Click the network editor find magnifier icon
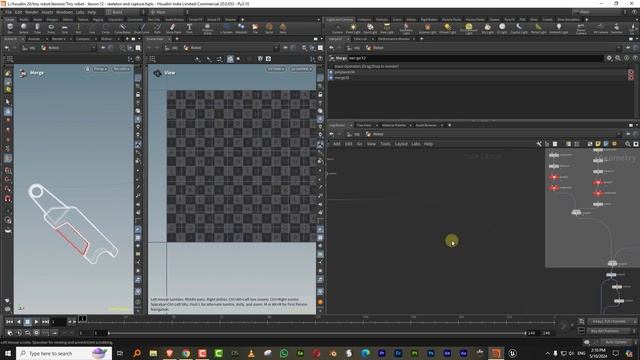The height and width of the screenshot is (360, 640). tap(627, 144)
